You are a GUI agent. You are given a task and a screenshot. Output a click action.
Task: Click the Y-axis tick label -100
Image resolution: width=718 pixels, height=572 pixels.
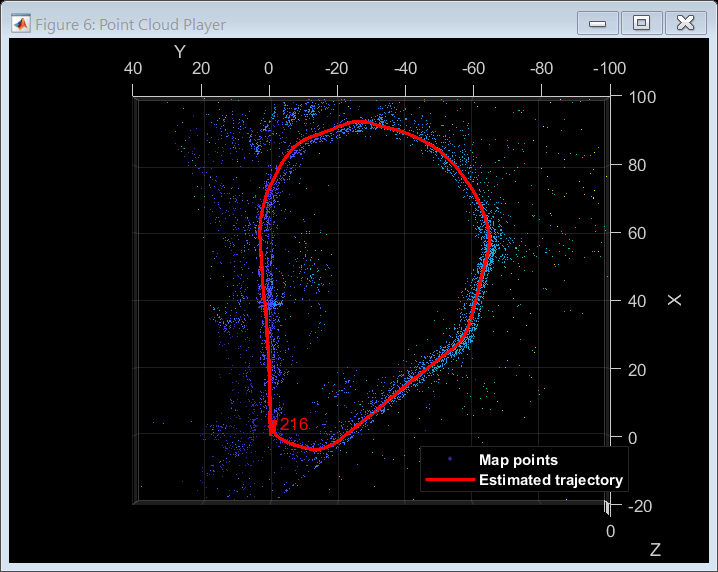coord(608,69)
